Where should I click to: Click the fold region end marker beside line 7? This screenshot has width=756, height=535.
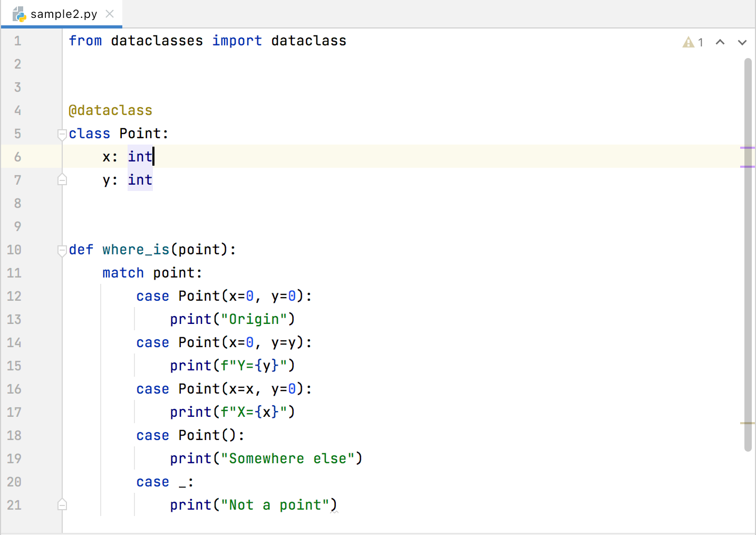coord(62,180)
